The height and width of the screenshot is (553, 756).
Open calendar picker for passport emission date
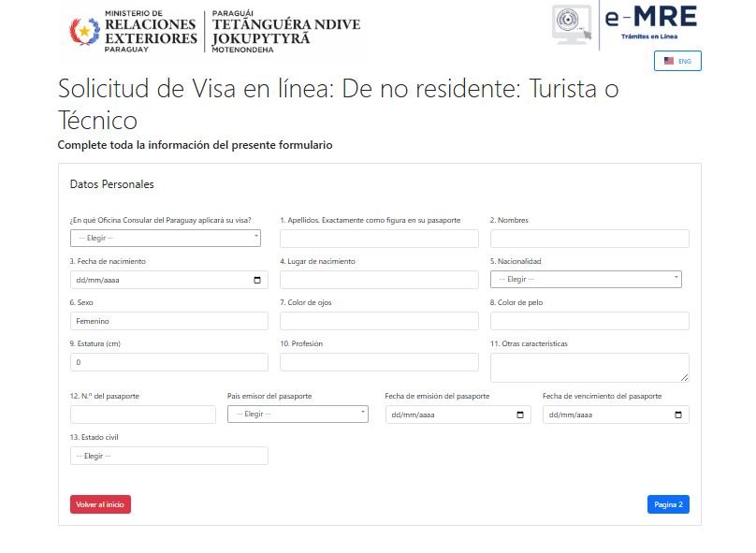[520, 415]
